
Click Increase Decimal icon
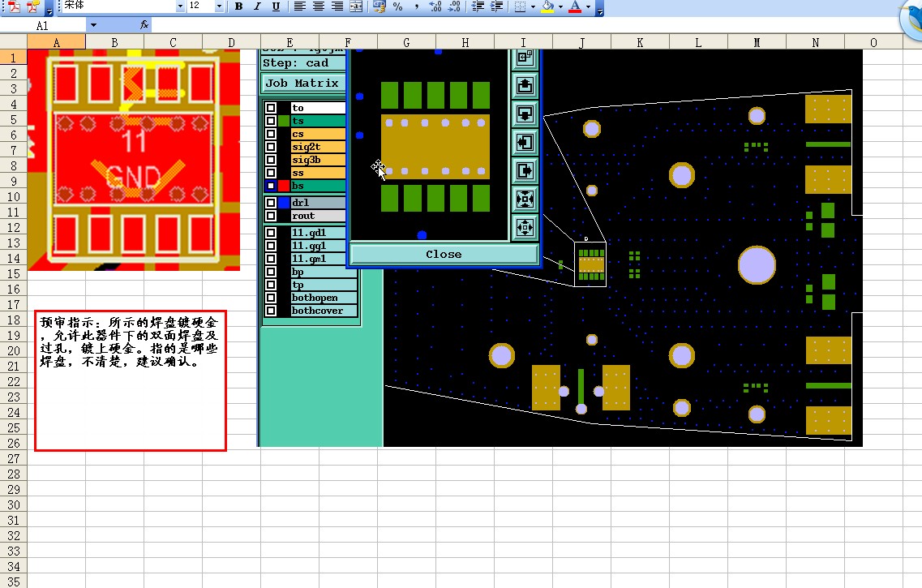tap(435, 6)
